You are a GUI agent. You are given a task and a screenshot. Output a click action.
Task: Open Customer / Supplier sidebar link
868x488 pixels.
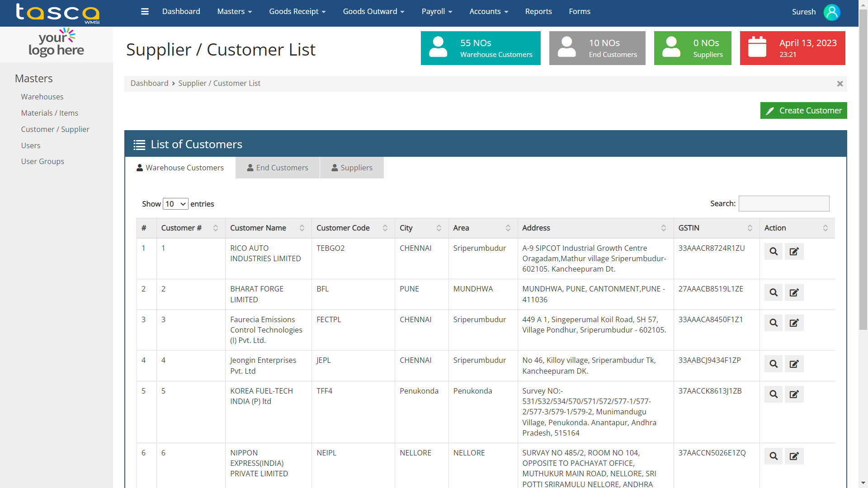click(x=55, y=129)
